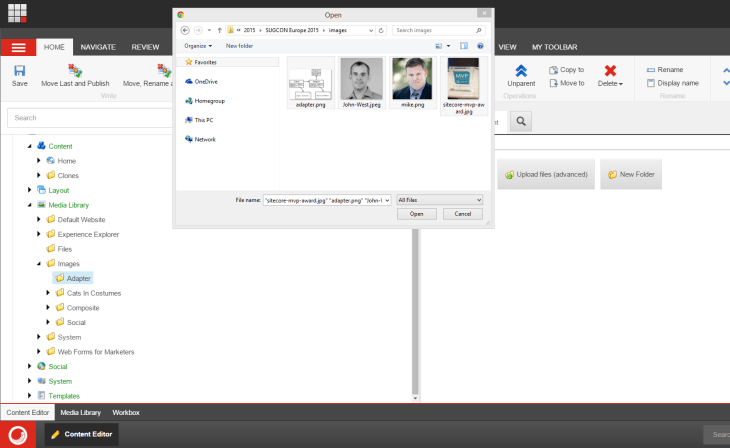730x448 pixels.
Task: Select mike.png thumbnail
Action: coord(412,83)
